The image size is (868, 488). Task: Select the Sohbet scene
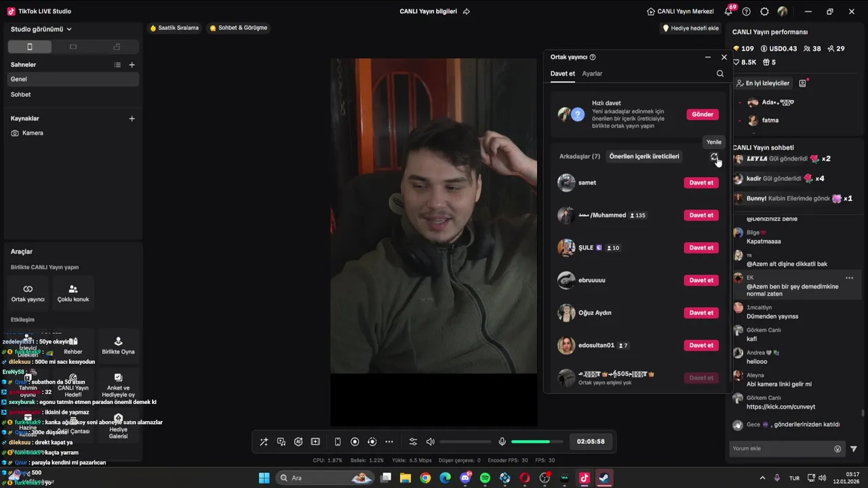pyautogui.click(x=73, y=95)
